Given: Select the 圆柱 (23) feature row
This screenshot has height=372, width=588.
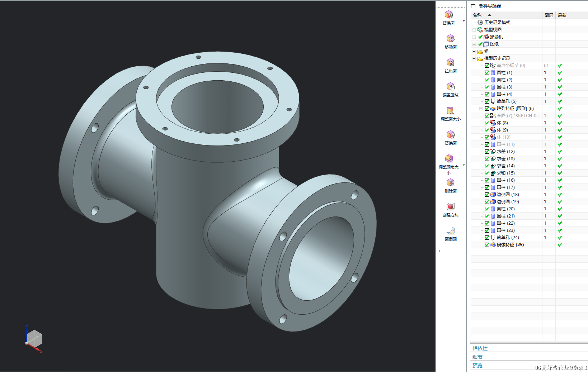Looking at the screenshot, I should [x=529, y=230].
